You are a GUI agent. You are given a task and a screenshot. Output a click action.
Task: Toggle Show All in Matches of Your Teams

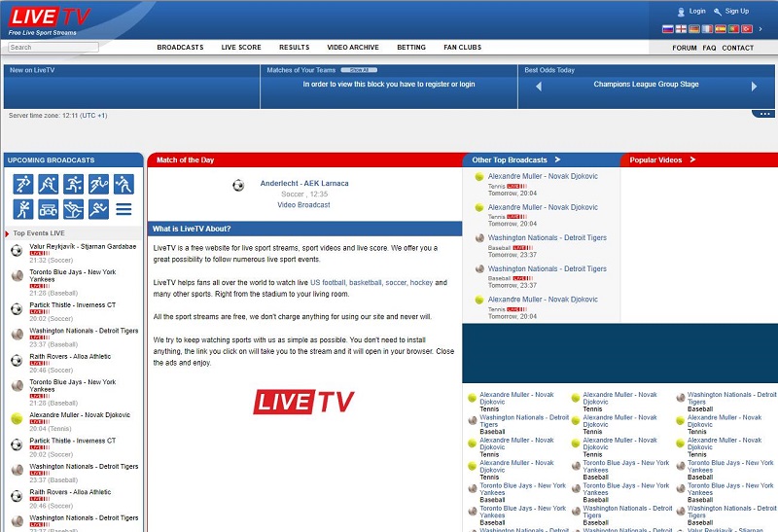(x=359, y=70)
